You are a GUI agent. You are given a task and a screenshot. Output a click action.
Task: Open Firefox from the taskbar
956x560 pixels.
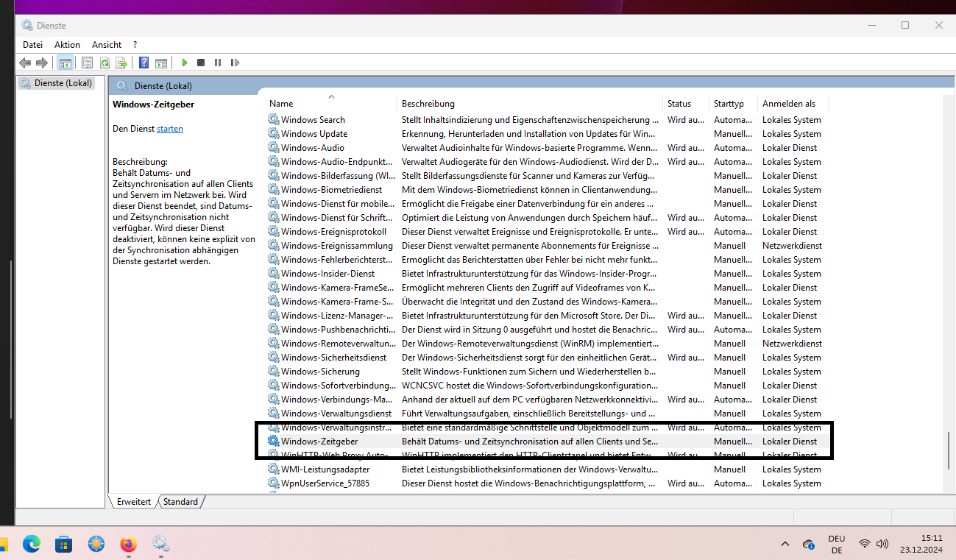tap(128, 544)
